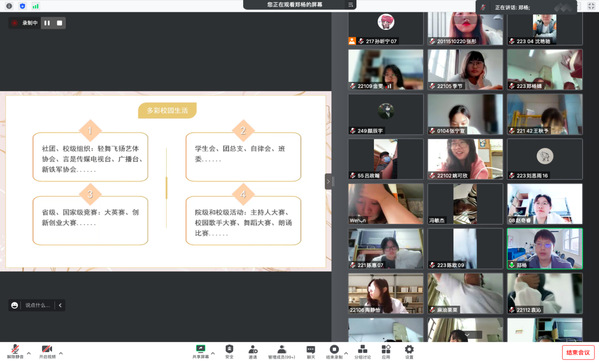Click the red end meeting button
Image resolution: width=599 pixels, height=363 pixels.
click(578, 352)
